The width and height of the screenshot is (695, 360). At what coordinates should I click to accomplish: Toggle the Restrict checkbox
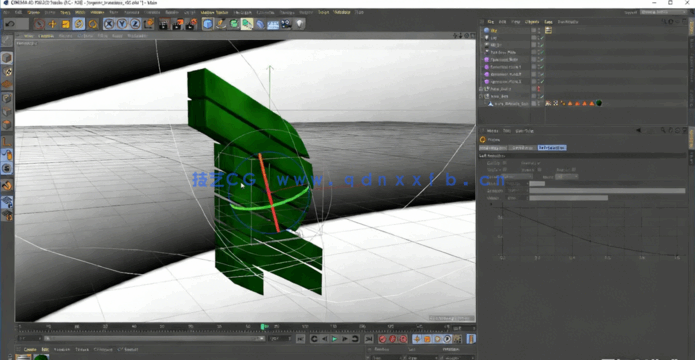(x=573, y=169)
